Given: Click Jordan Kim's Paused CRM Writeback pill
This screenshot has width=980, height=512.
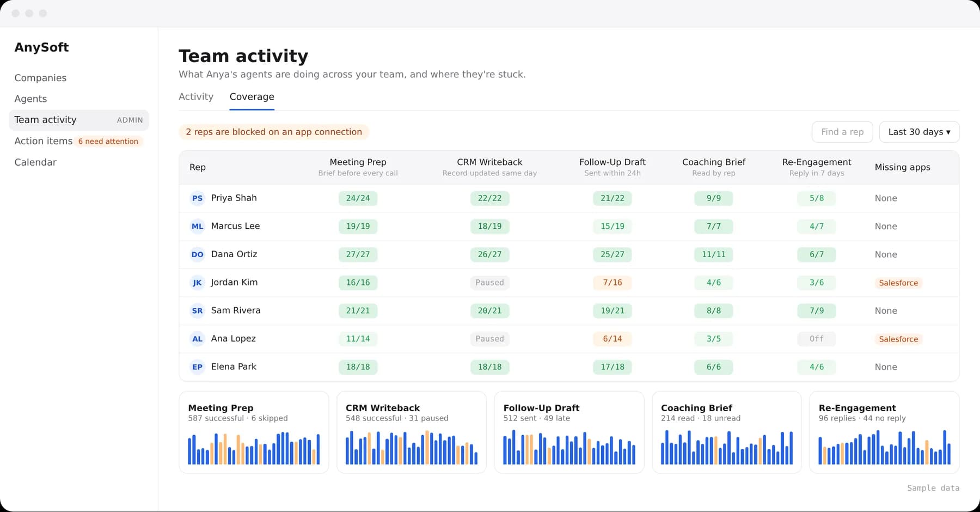Looking at the screenshot, I should coord(489,283).
